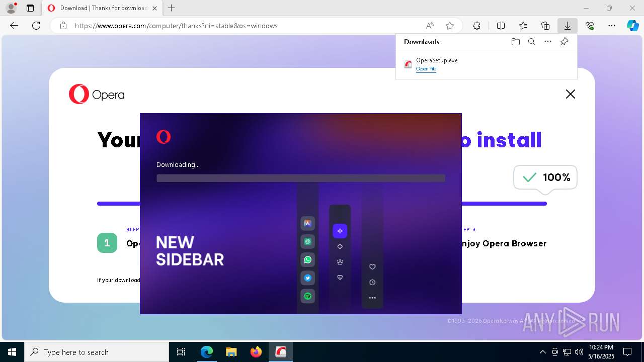
Task: Open volume control in system tray
Action: pos(579,352)
